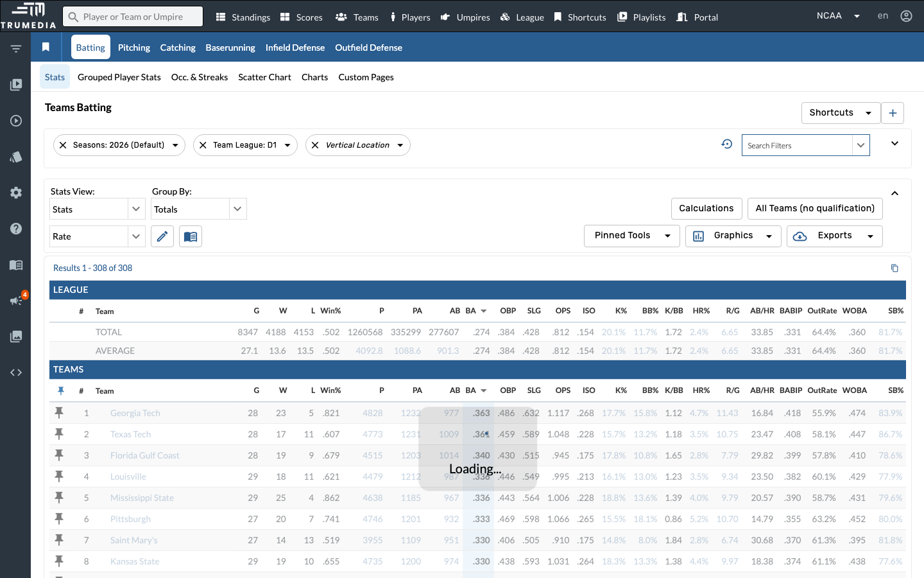
Task: Add new shortcut with plus button
Action: [893, 113]
